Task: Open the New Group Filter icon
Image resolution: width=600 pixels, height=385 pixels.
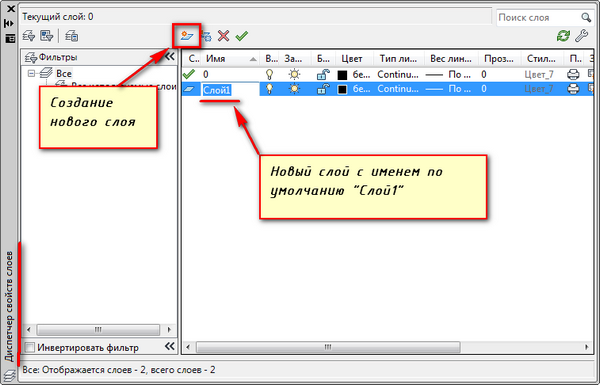Action: pos(47,36)
